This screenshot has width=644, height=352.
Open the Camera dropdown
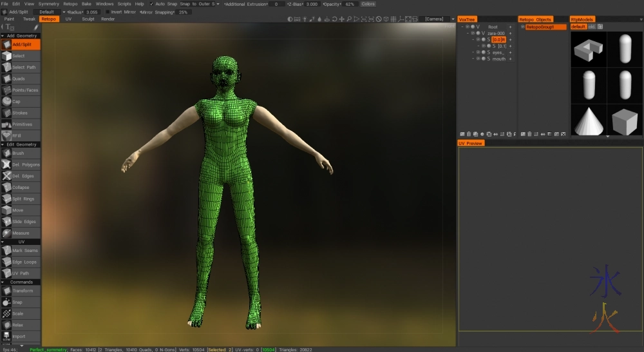point(439,19)
